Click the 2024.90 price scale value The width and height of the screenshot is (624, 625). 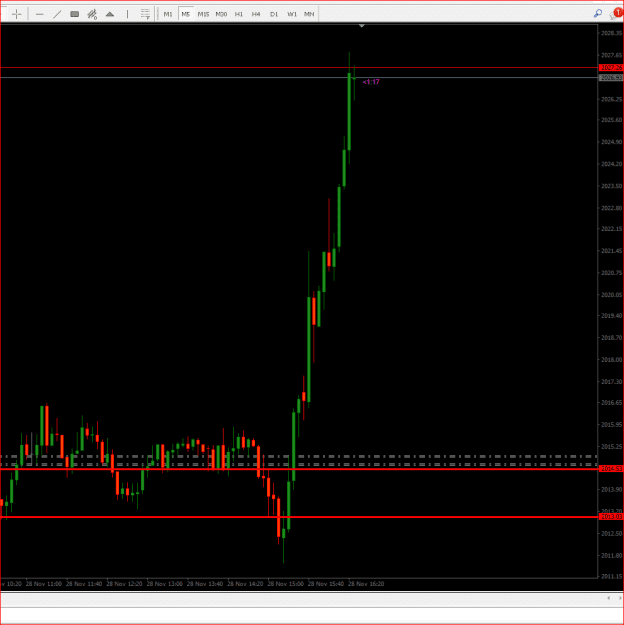611,142
